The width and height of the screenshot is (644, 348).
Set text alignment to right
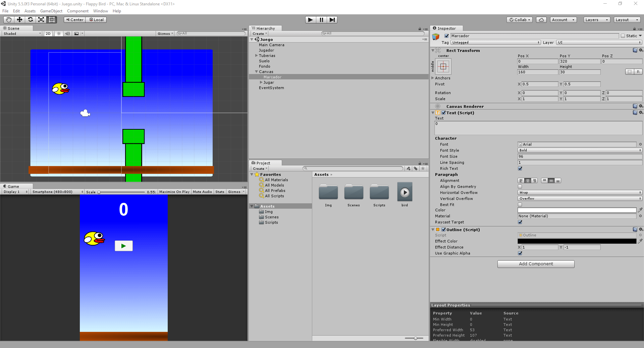(x=534, y=181)
